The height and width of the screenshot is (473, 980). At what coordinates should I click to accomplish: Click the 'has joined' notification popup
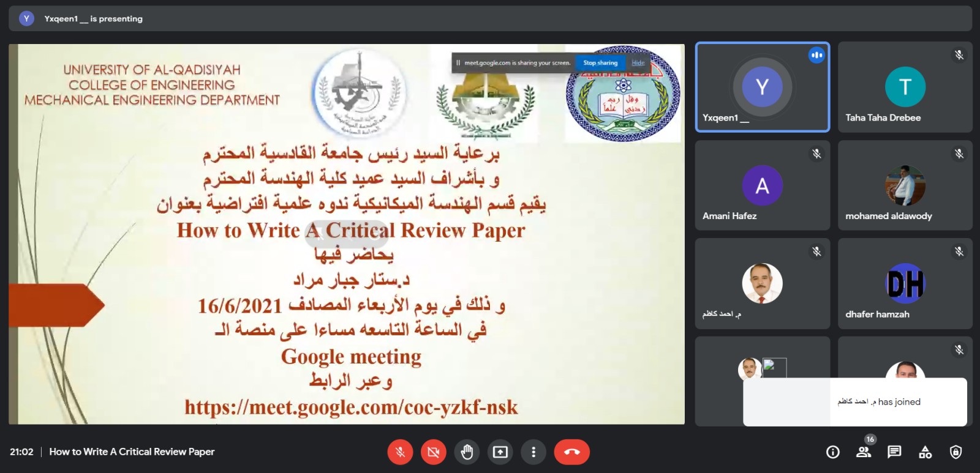pyautogui.click(x=855, y=402)
